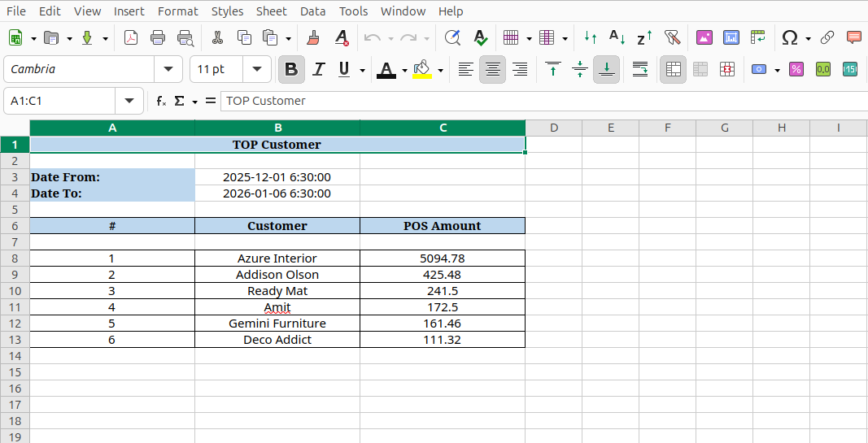
Task: Apply the yellow background color
Action: [x=422, y=70]
